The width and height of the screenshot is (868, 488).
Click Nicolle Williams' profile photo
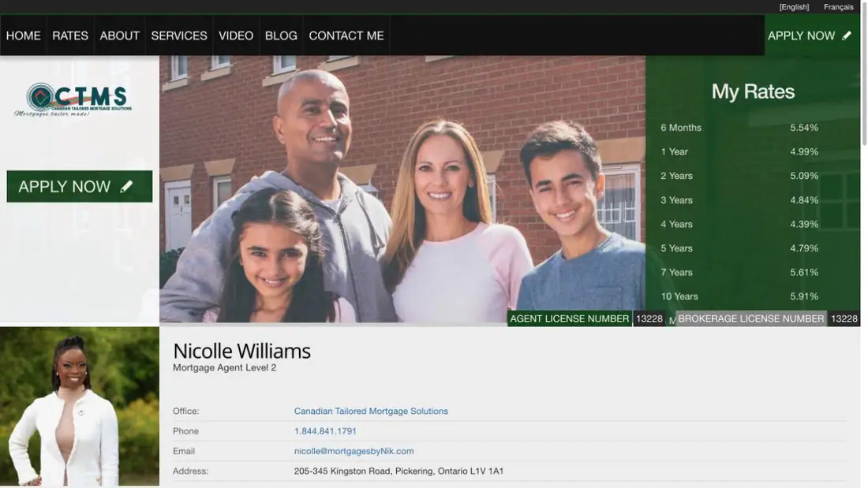click(x=79, y=406)
